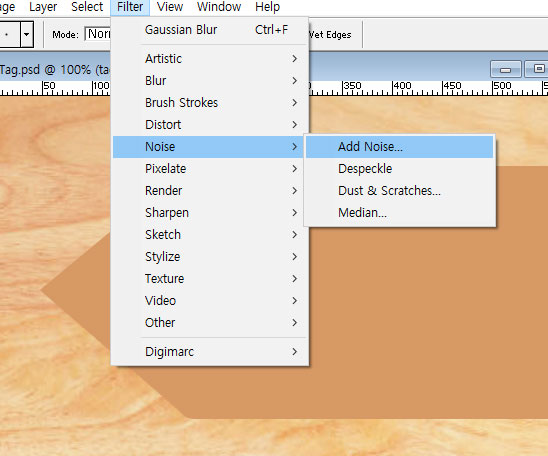Reapply the last Gaussian Blur filter
The height and width of the screenshot is (456, 548).
pos(210,30)
